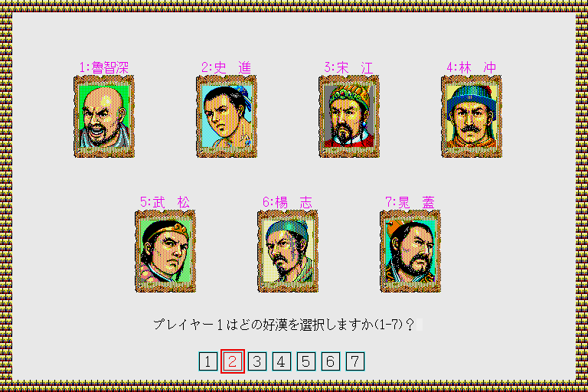Select number button 4
588x392 pixels.
[x=282, y=361]
